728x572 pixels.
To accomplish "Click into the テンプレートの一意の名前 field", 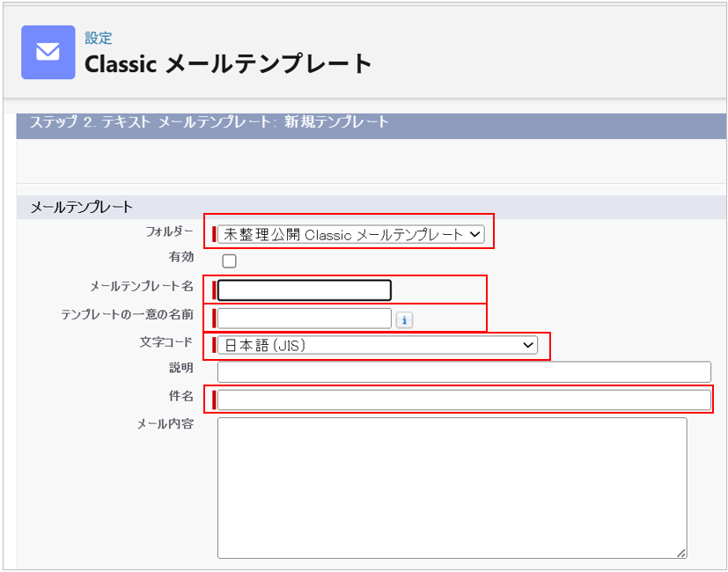I will [x=304, y=319].
